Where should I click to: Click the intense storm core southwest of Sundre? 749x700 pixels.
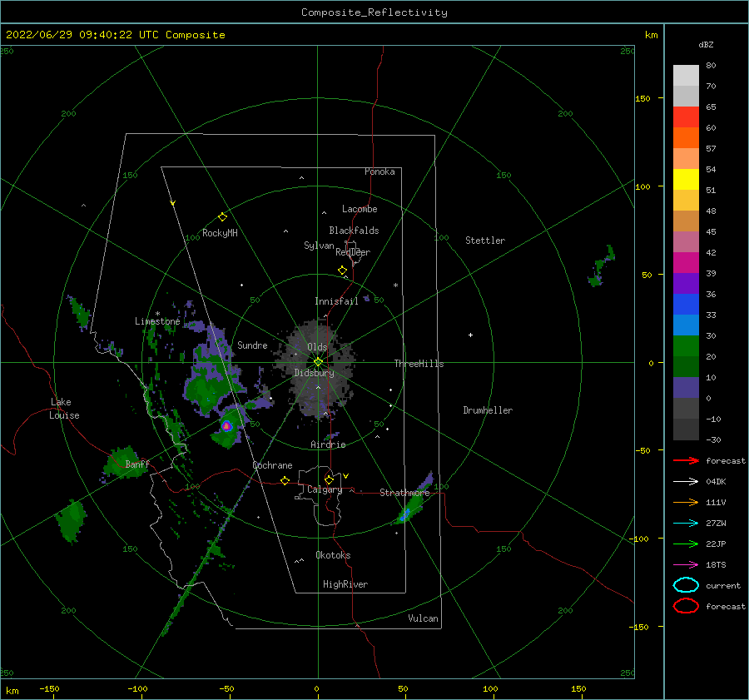tap(226, 425)
